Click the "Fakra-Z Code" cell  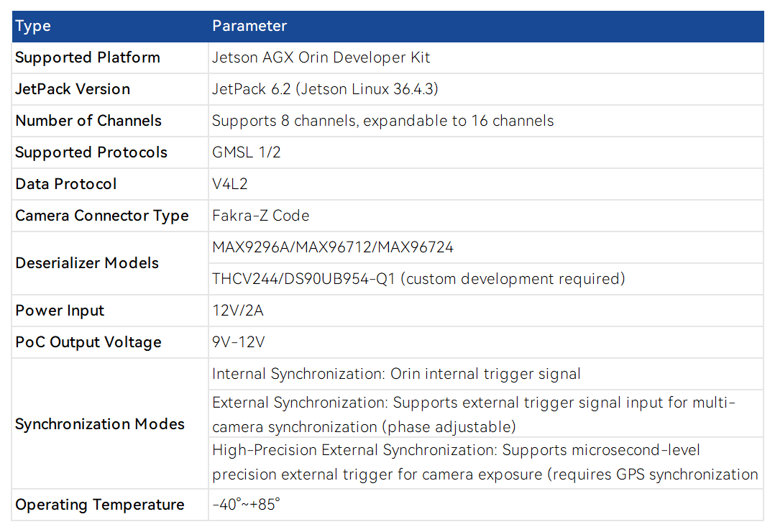click(260, 216)
